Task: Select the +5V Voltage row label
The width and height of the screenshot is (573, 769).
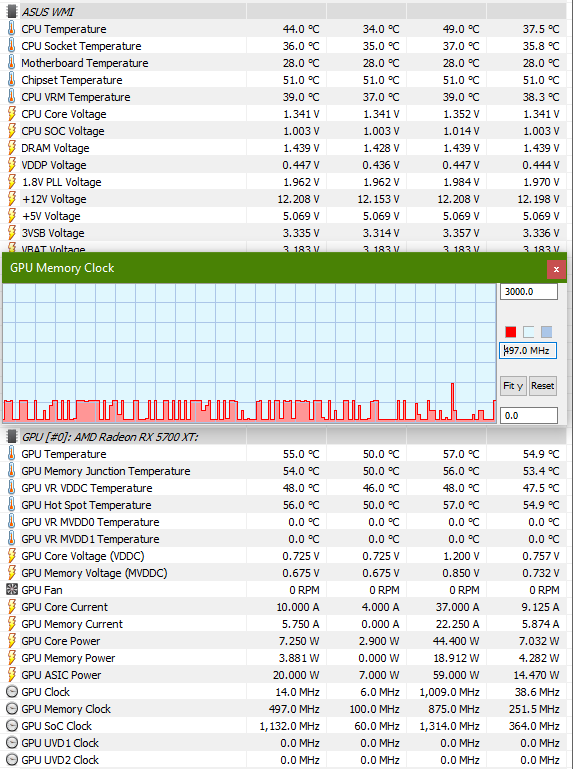Action: click(x=51, y=216)
